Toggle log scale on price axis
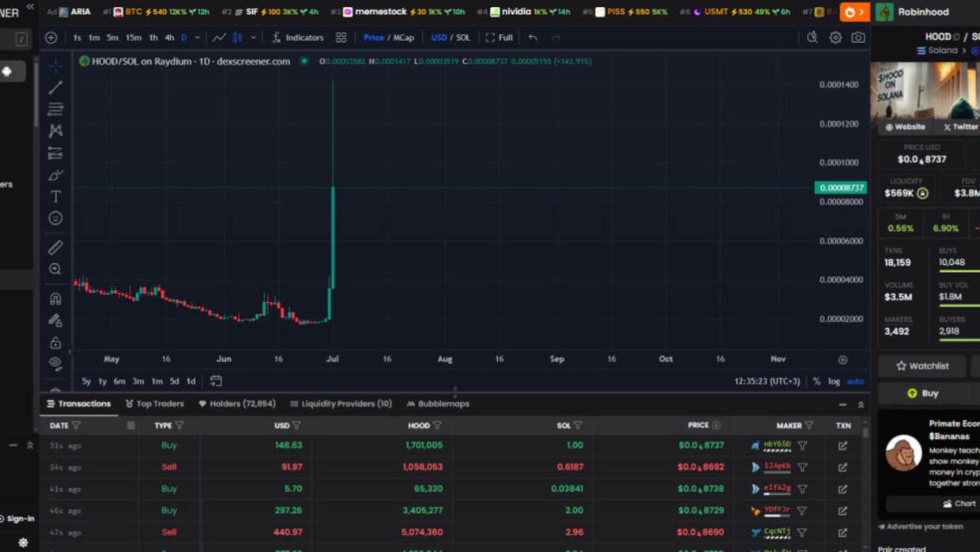This screenshot has height=552, width=980. point(834,381)
